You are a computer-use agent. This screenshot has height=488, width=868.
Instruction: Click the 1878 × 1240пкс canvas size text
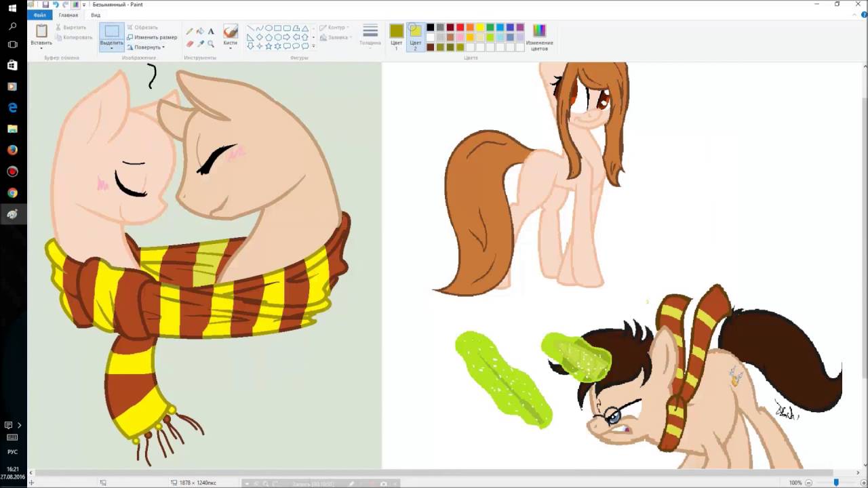point(197,483)
